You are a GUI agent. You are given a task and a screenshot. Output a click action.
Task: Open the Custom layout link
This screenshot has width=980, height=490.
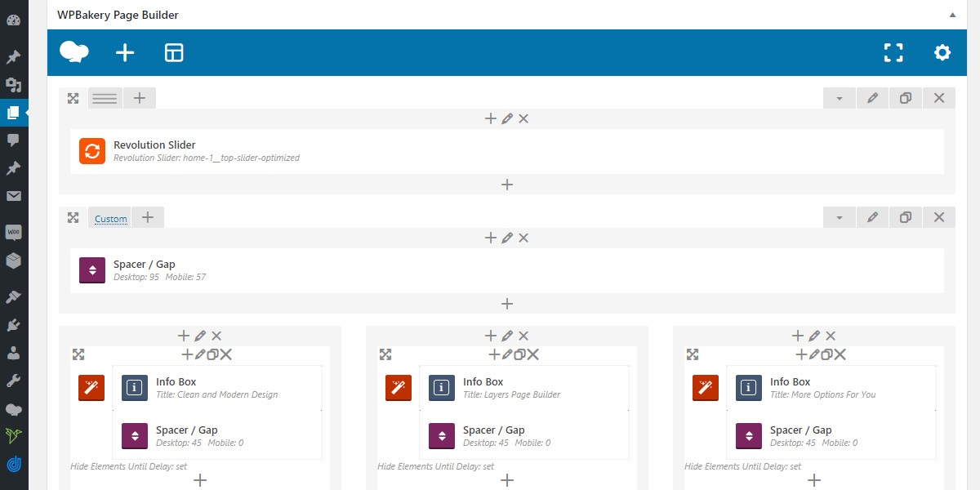pos(111,219)
